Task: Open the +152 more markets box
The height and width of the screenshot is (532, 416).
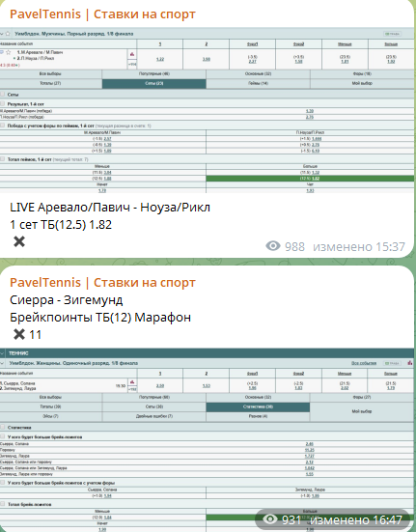Action: (x=132, y=389)
